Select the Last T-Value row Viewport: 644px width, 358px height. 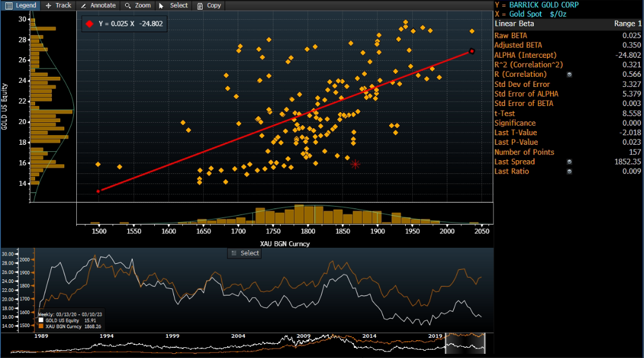click(568, 133)
